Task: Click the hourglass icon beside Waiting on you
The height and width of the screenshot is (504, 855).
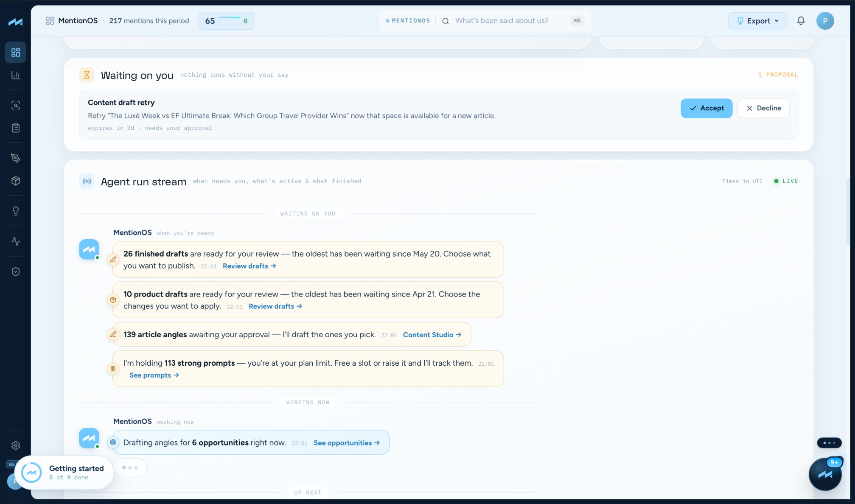Action: pos(87,75)
